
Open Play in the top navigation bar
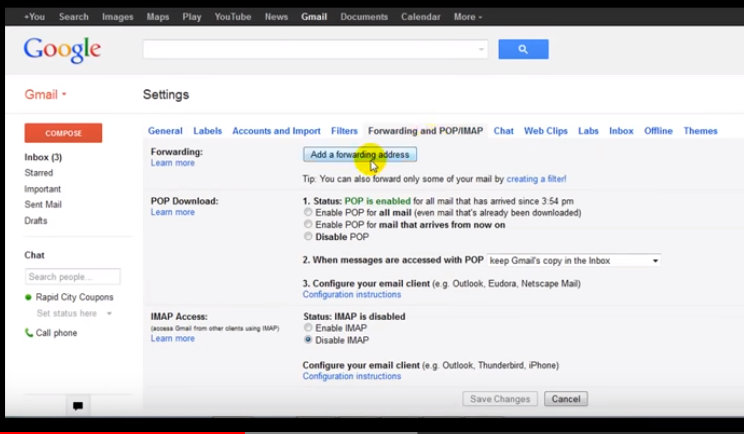[x=192, y=17]
